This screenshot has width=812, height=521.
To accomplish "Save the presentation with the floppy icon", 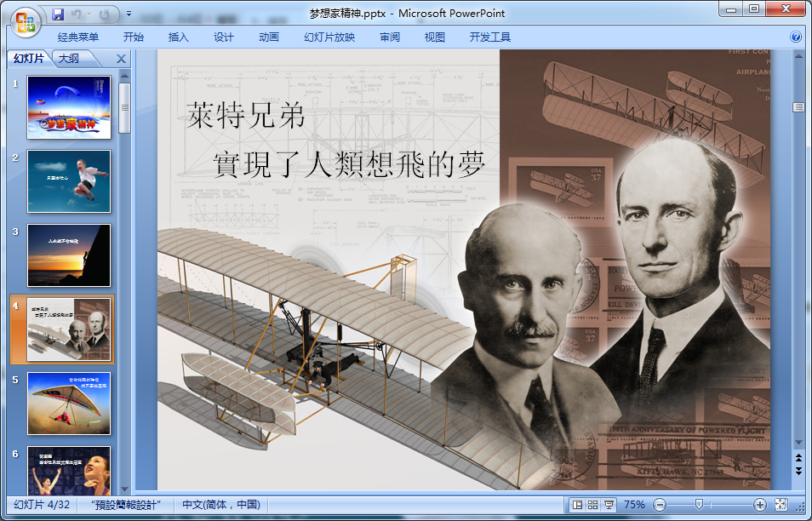I will click(58, 14).
